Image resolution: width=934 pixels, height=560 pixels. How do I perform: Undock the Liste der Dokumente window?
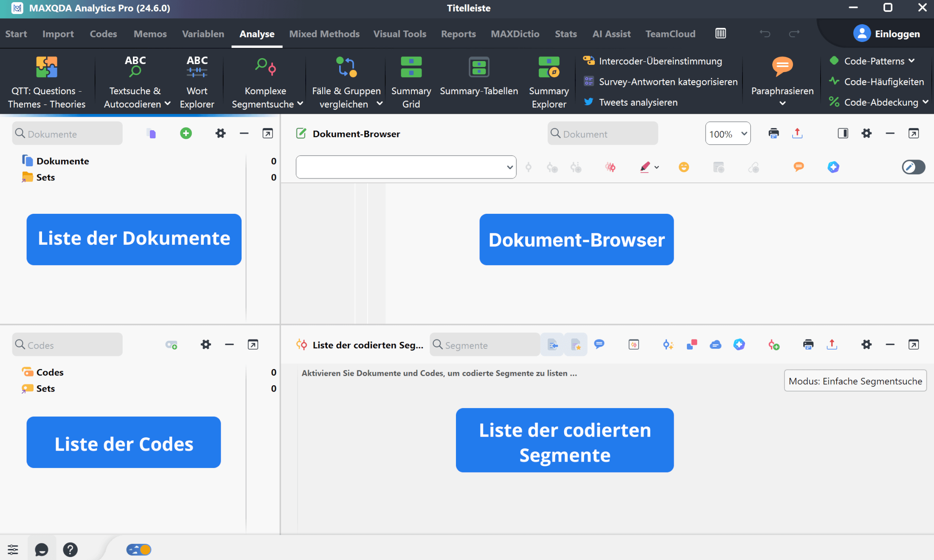click(x=267, y=134)
